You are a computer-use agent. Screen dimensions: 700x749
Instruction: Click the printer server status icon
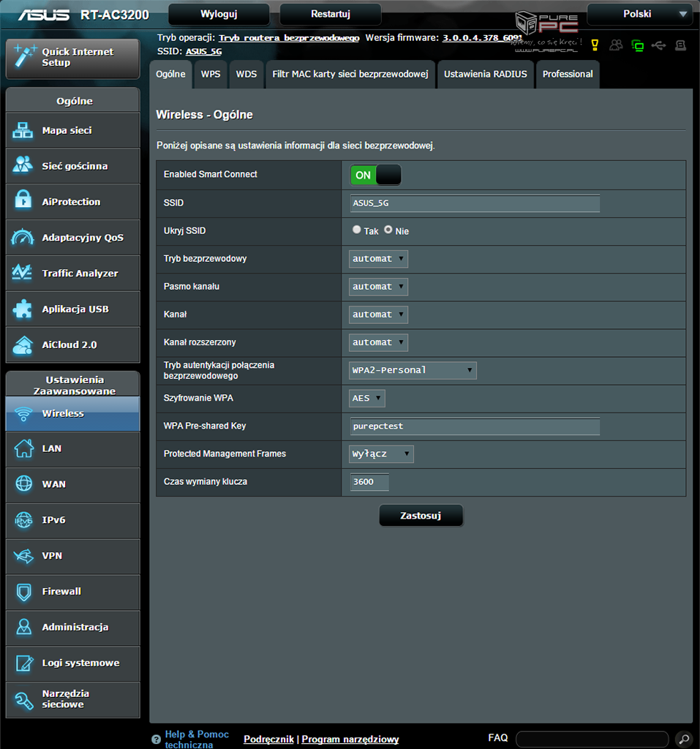[680, 45]
